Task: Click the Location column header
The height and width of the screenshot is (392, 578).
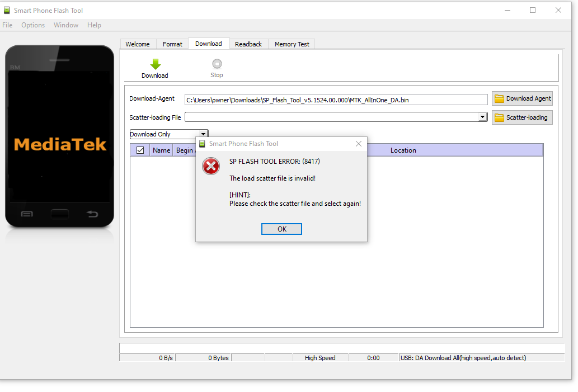Action: (x=403, y=150)
